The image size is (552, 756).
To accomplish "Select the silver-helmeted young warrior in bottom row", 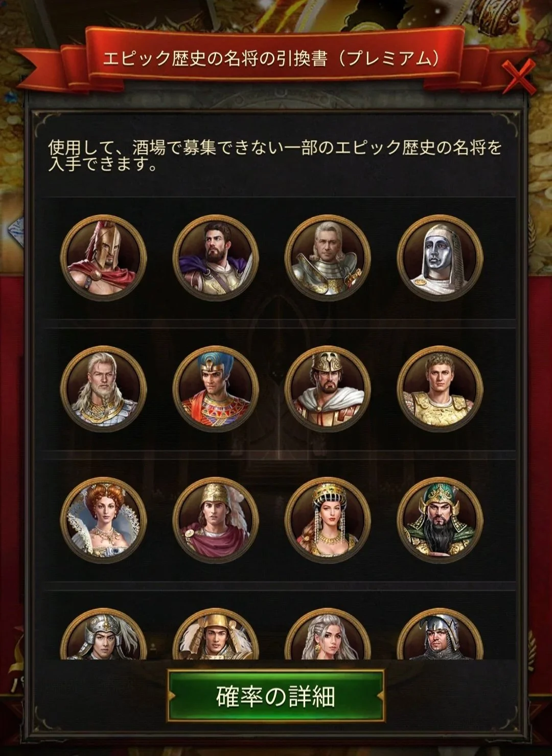I will tap(104, 634).
